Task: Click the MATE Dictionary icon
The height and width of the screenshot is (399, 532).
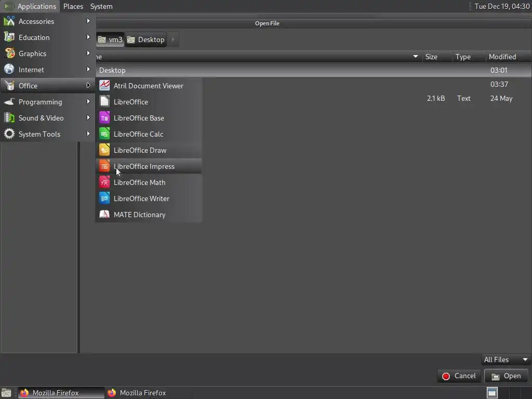Action: coord(104,215)
